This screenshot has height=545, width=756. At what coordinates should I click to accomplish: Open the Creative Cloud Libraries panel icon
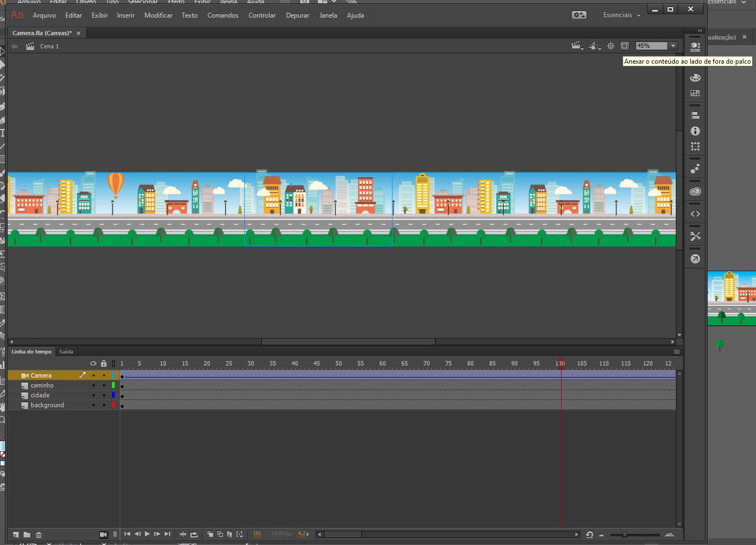(695, 192)
